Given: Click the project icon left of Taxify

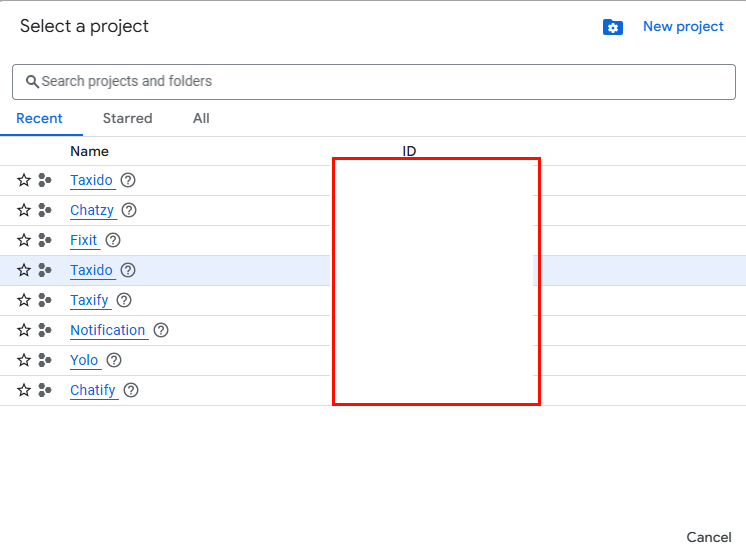Looking at the screenshot, I should [45, 300].
